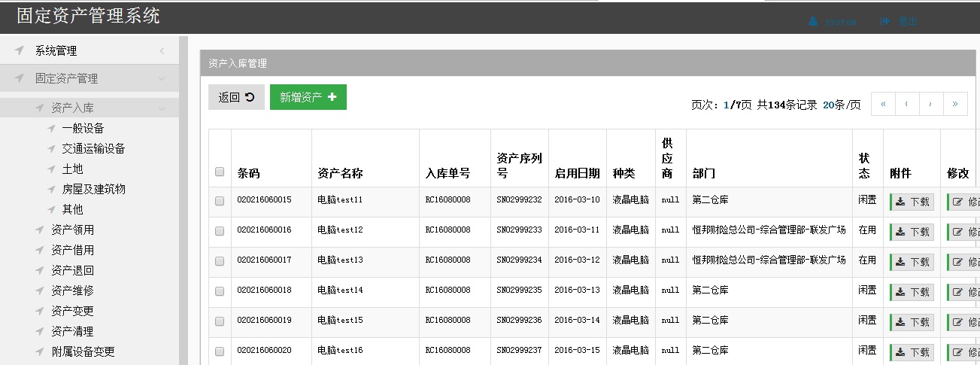Viewport: 980px width, 365px height.
Task: Click arrow icon beside 资产维修
Action: pyautogui.click(x=40, y=290)
